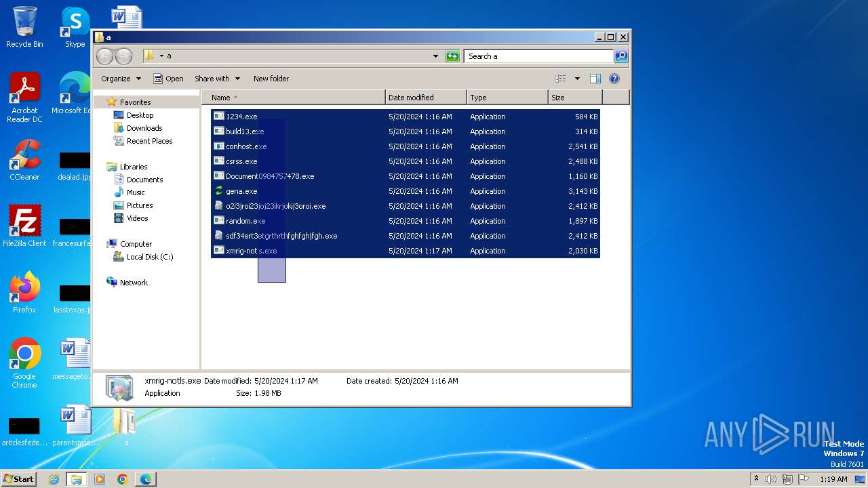The width and height of the screenshot is (868, 488).
Task: Expand the address bar history dropdown
Action: (435, 56)
